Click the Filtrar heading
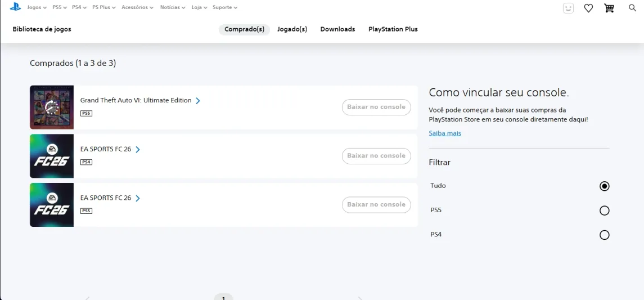644x300 pixels. [x=439, y=162]
